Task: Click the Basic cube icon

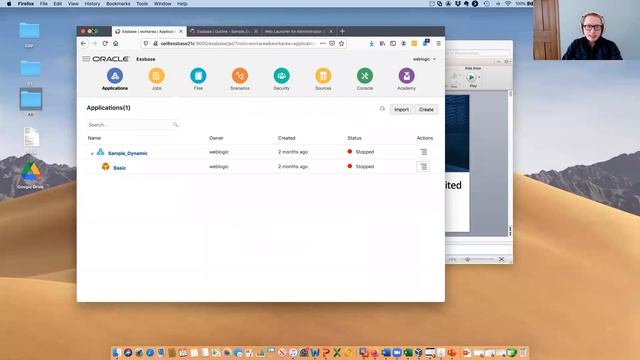Action: (106, 167)
